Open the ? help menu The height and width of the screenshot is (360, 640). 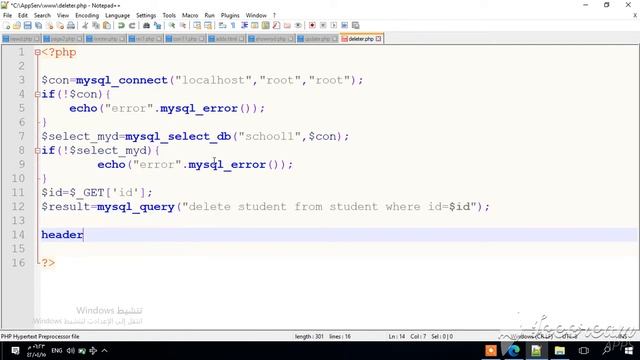pos(274,16)
